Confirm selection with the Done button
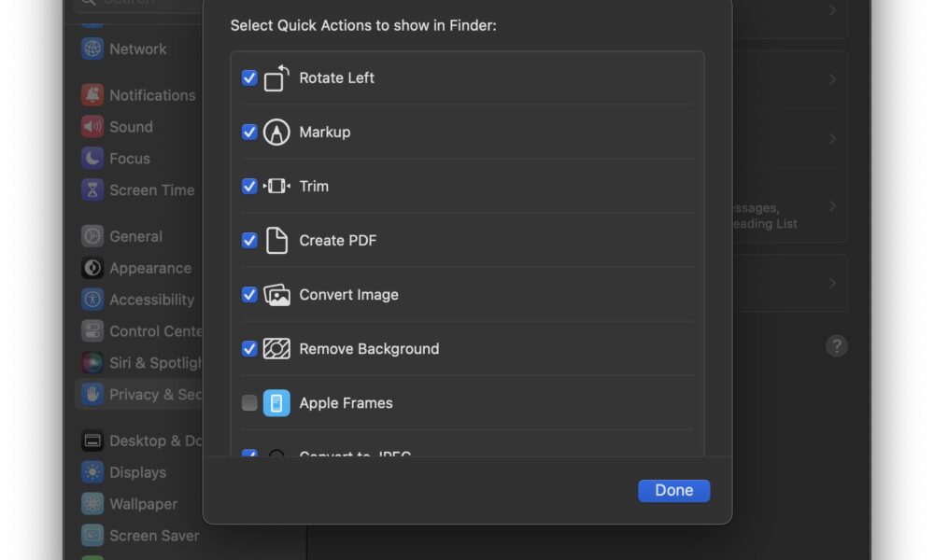The width and height of the screenshot is (934, 560). (673, 490)
